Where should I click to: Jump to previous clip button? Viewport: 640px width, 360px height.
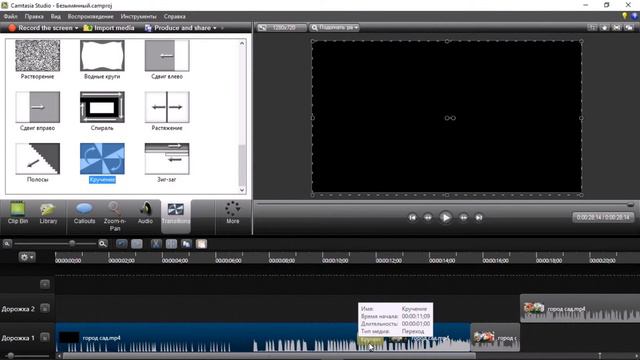click(x=412, y=218)
